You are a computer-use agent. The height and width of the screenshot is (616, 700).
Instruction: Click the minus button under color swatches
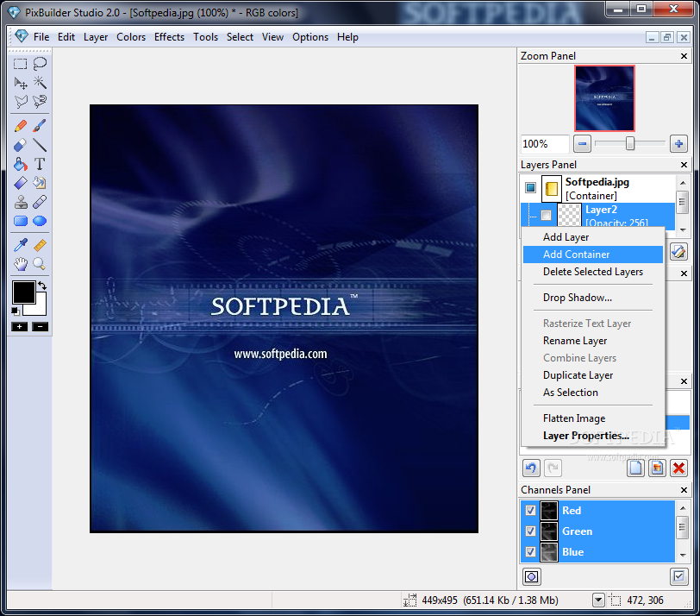point(40,327)
